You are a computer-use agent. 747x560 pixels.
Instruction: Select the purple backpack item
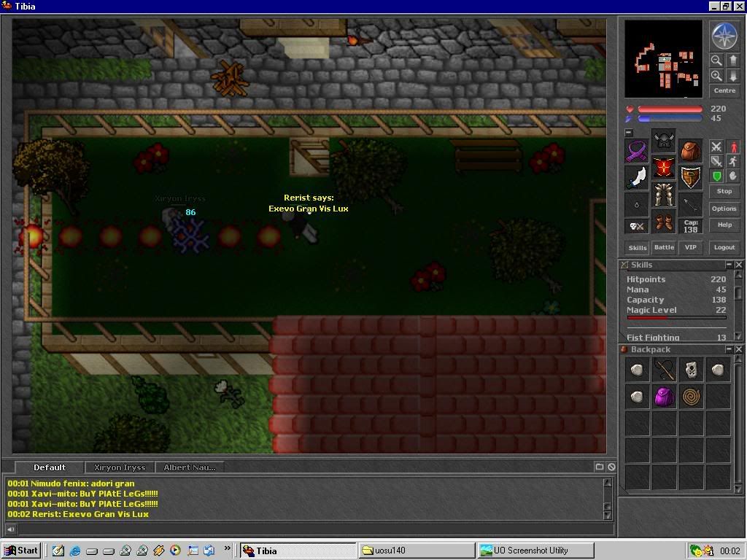coord(664,397)
